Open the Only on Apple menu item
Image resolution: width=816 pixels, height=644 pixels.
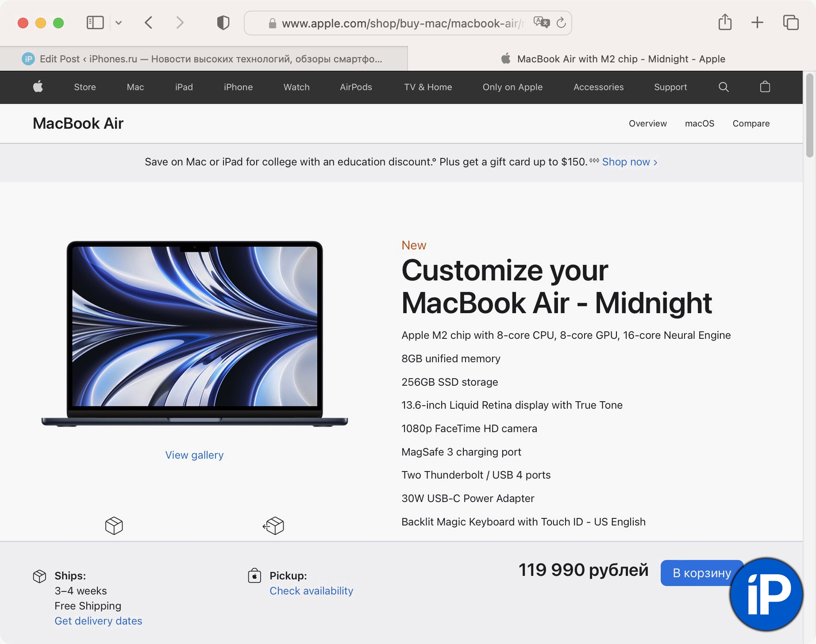512,87
